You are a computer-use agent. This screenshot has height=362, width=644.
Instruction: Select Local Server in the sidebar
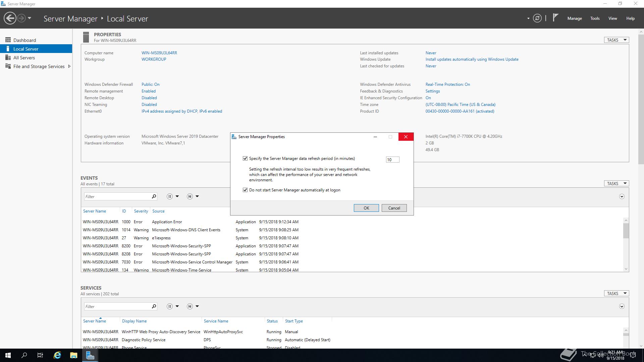point(36,49)
